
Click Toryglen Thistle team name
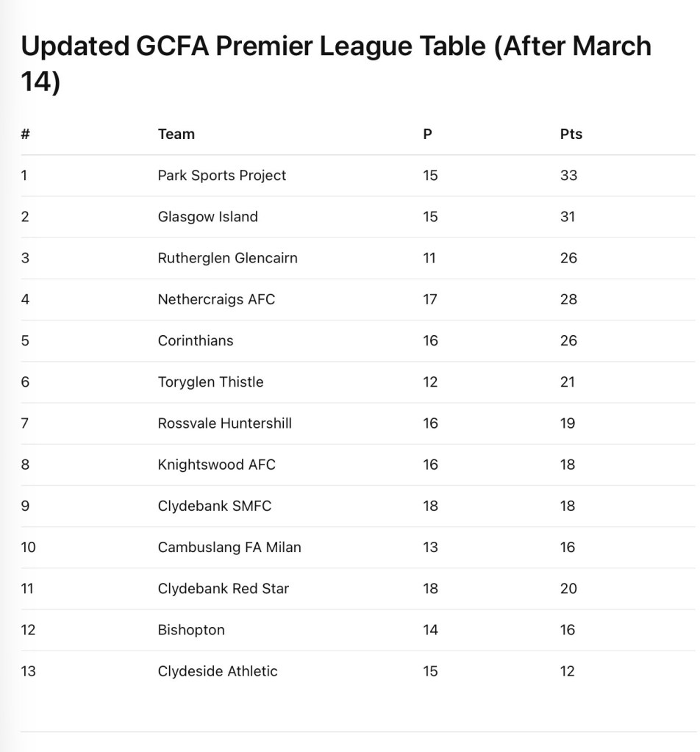[210, 382]
